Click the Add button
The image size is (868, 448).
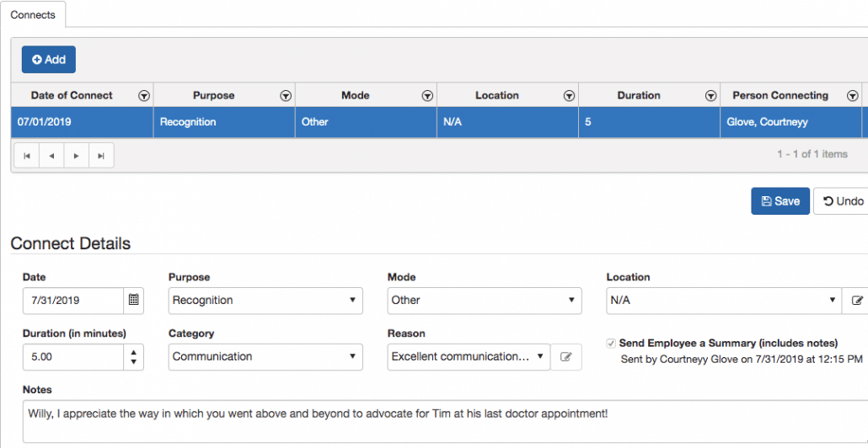49,60
